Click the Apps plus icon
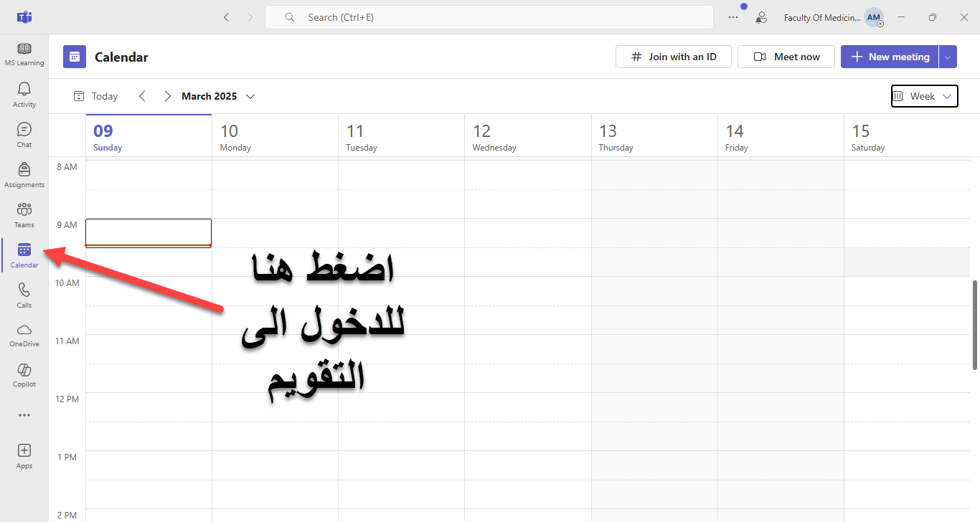The width and height of the screenshot is (980, 522). pyautogui.click(x=24, y=455)
